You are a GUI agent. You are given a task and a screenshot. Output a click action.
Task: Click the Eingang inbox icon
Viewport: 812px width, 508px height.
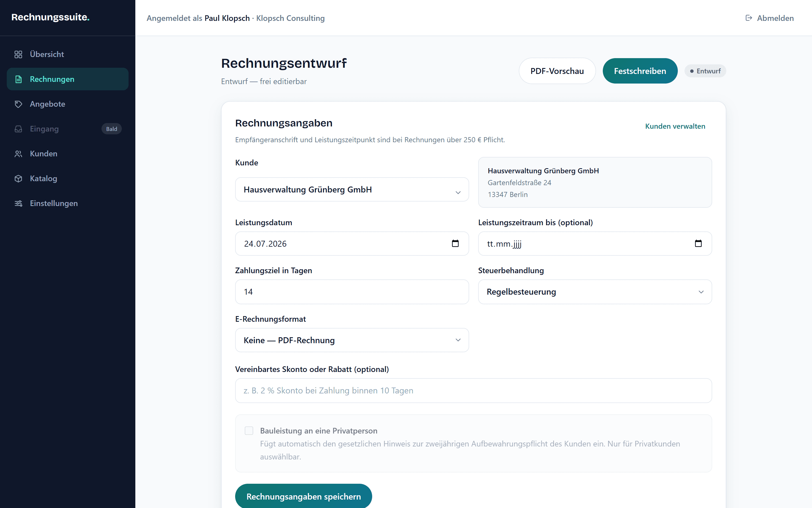(18, 129)
